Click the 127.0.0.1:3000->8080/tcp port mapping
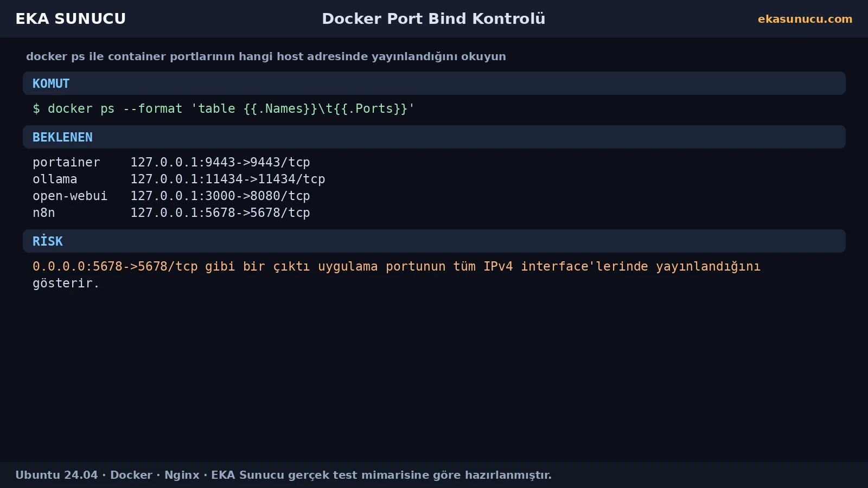Image resolution: width=868 pixels, height=488 pixels. [x=220, y=196]
